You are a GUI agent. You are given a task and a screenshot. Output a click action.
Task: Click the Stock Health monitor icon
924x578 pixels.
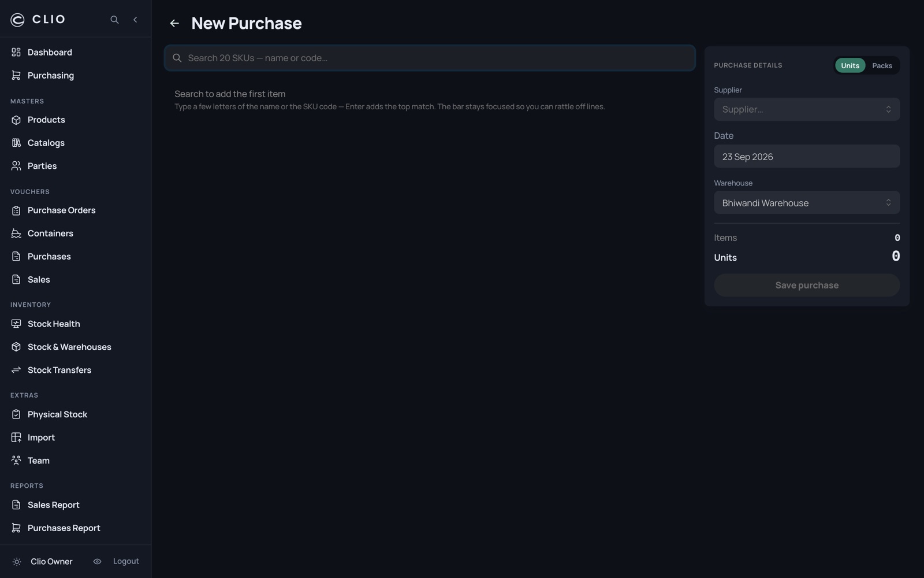[16, 324]
